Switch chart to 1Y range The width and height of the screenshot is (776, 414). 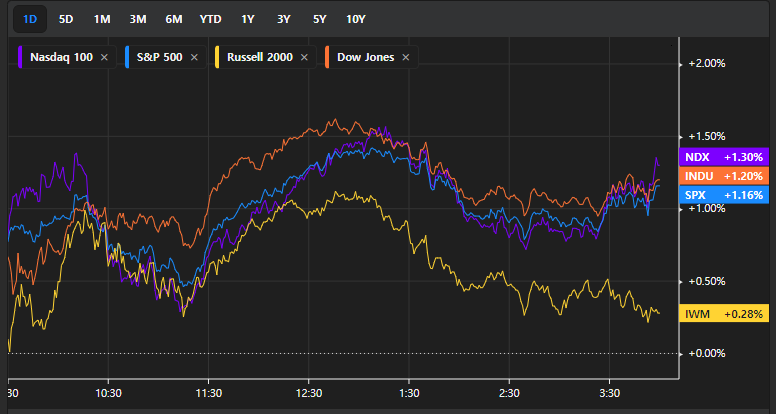point(247,19)
